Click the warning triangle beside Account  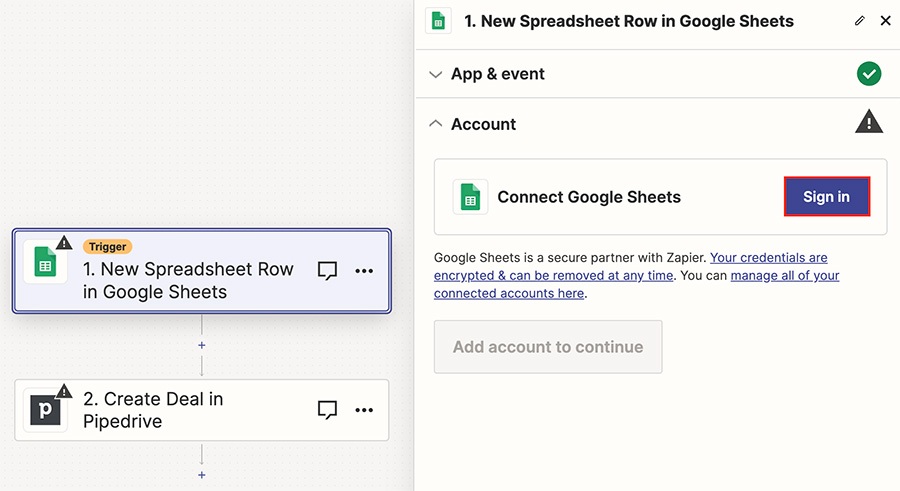[869, 122]
